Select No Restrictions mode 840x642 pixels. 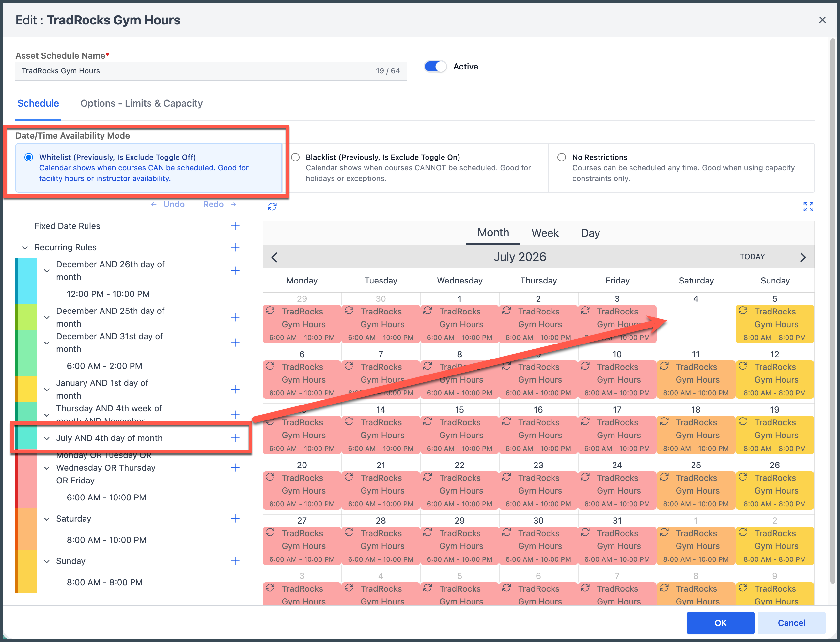pyautogui.click(x=561, y=158)
